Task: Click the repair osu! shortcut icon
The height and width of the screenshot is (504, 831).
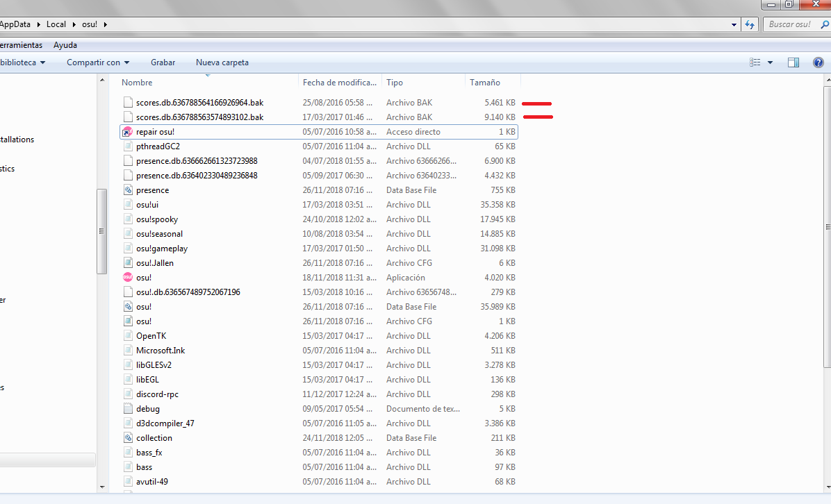Action: click(128, 132)
